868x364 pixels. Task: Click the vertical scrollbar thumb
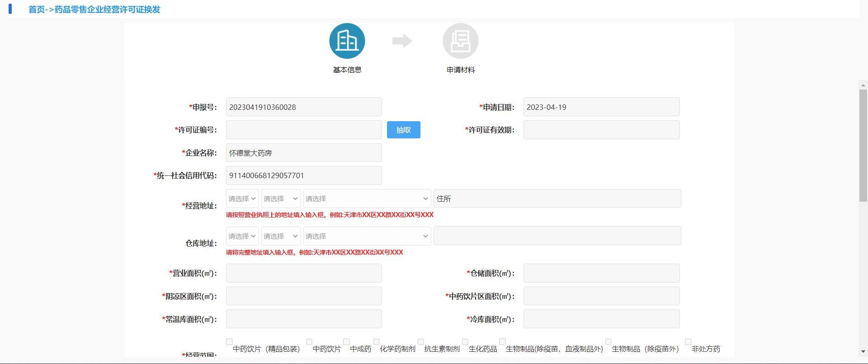tap(863, 145)
